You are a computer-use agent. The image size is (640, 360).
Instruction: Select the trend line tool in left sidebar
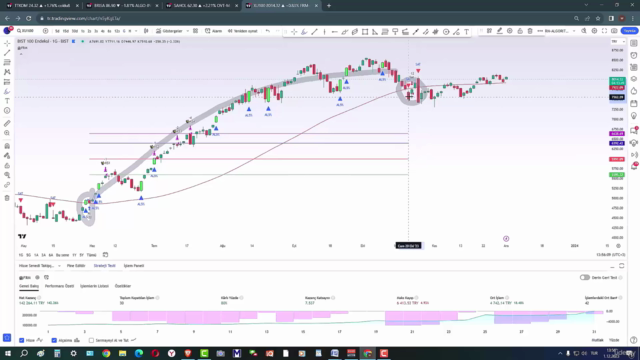pos(7,53)
